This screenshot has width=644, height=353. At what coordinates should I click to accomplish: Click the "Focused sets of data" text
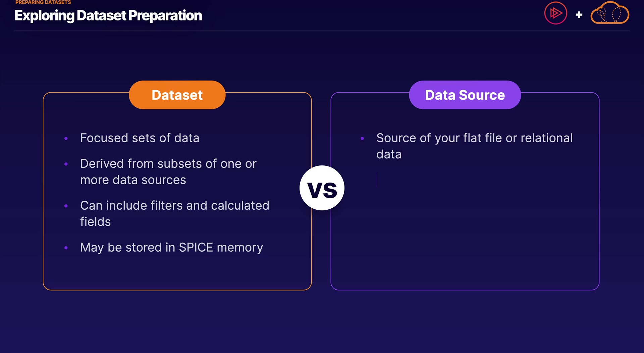coord(140,138)
